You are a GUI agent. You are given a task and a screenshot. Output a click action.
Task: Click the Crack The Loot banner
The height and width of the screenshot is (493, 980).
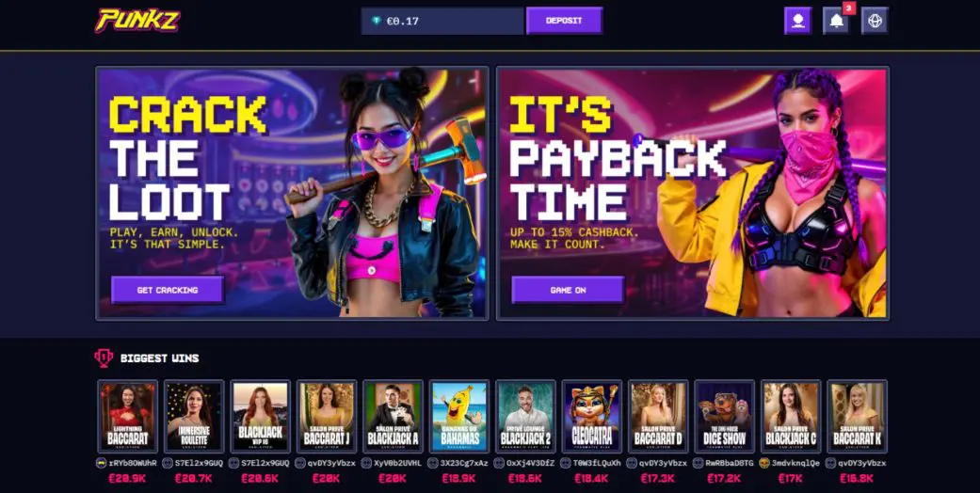(292, 193)
